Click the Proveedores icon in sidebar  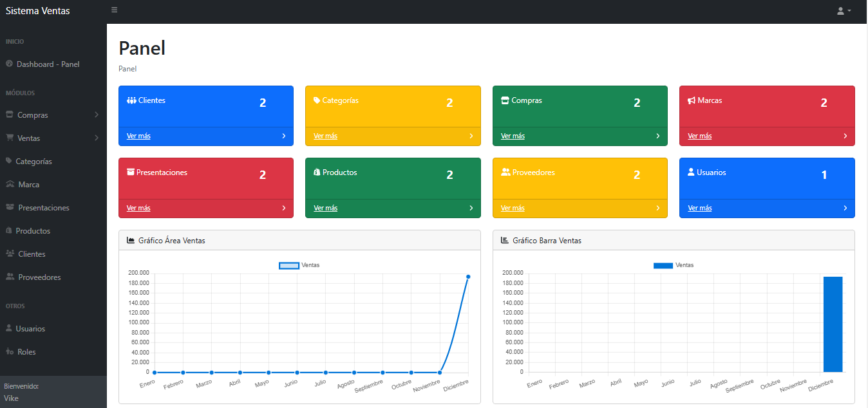10,277
